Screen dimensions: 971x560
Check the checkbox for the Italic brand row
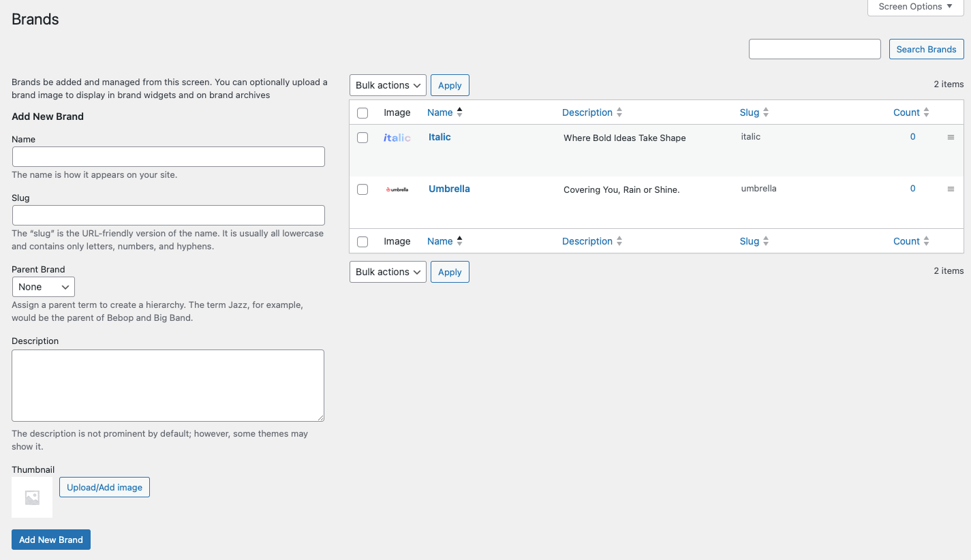[362, 137]
